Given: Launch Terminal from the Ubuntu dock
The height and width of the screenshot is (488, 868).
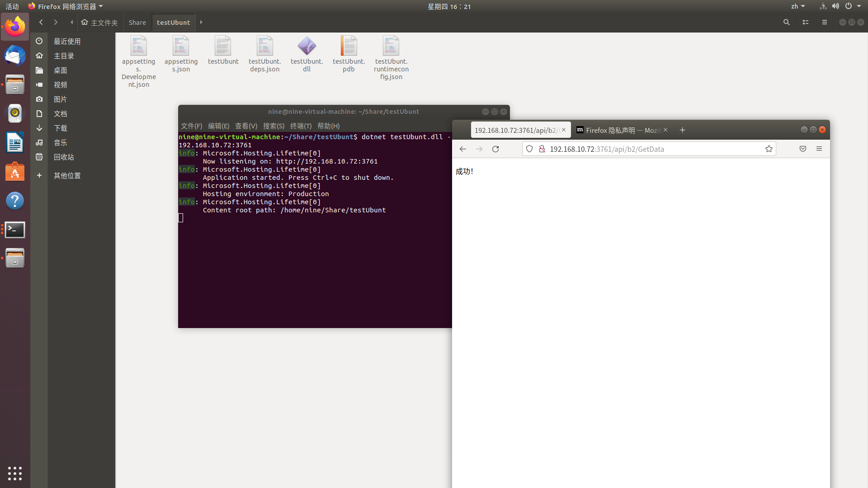Looking at the screenshot, I should pos(15,230).
